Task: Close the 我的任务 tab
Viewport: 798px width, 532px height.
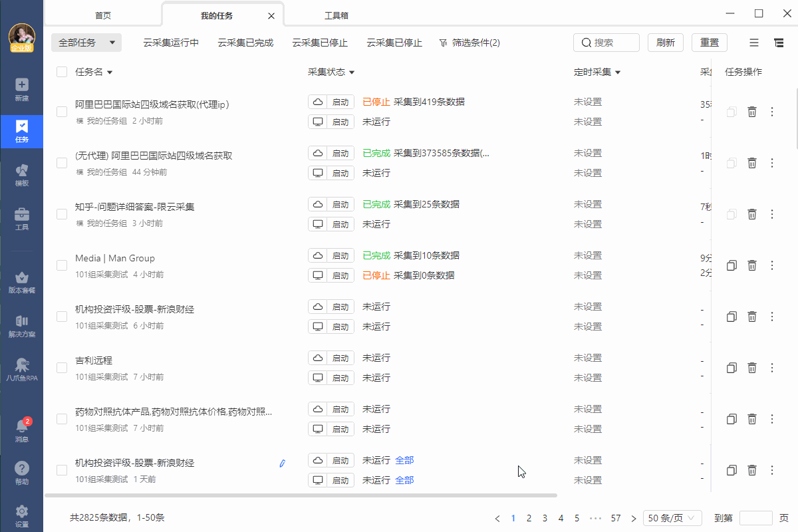Action: 271,15
